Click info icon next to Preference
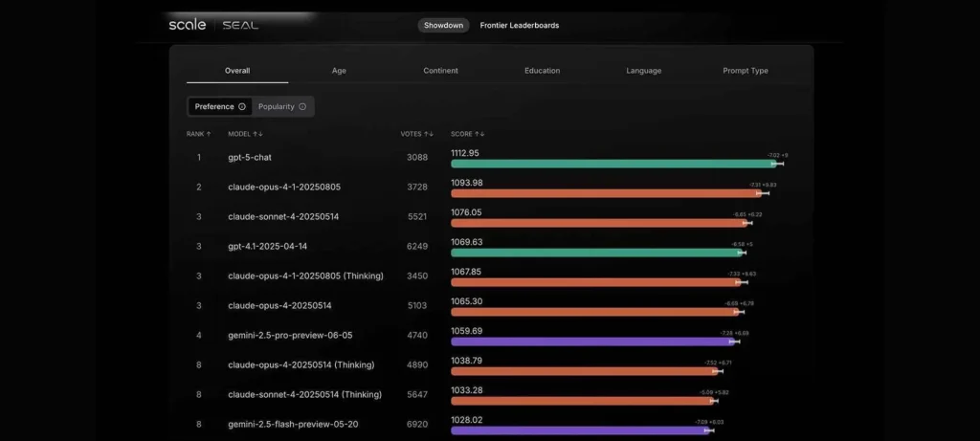 tap(242, 107)
